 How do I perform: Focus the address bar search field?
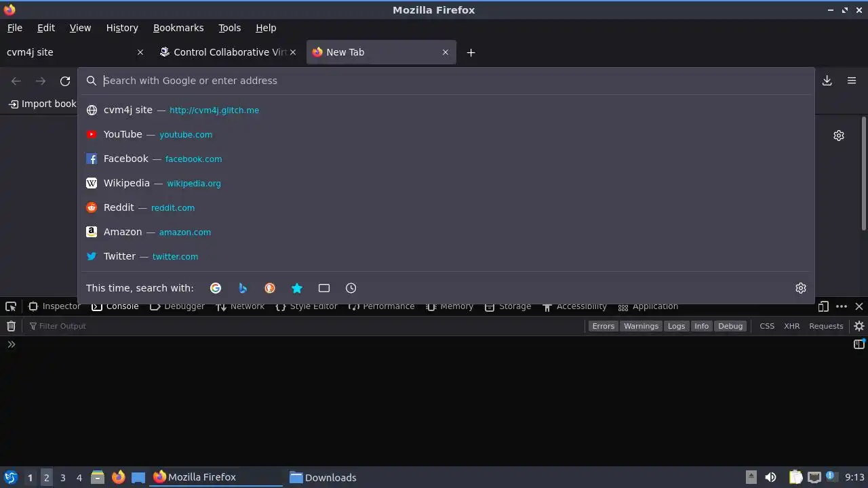tap(446, 81)
